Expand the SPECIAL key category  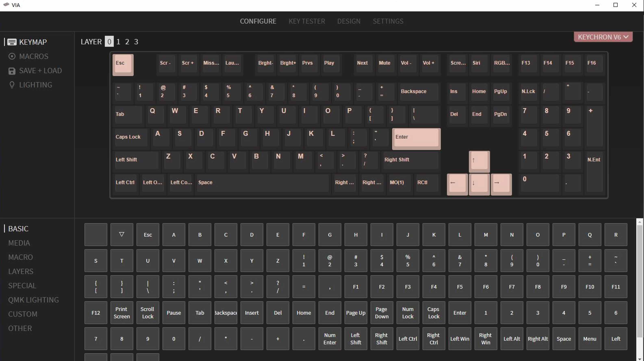[22, 285]
